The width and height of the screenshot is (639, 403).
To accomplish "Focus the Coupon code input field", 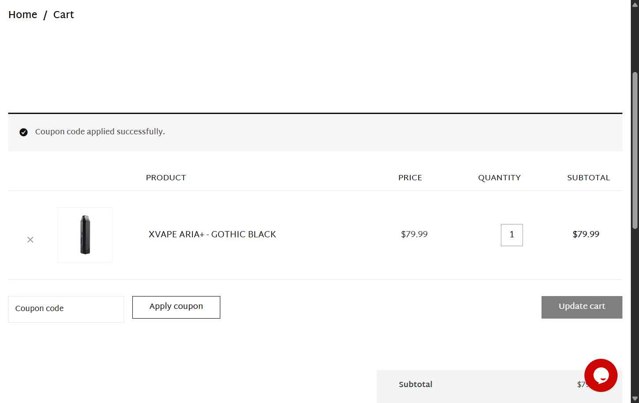I will click(x=66, y=309).
